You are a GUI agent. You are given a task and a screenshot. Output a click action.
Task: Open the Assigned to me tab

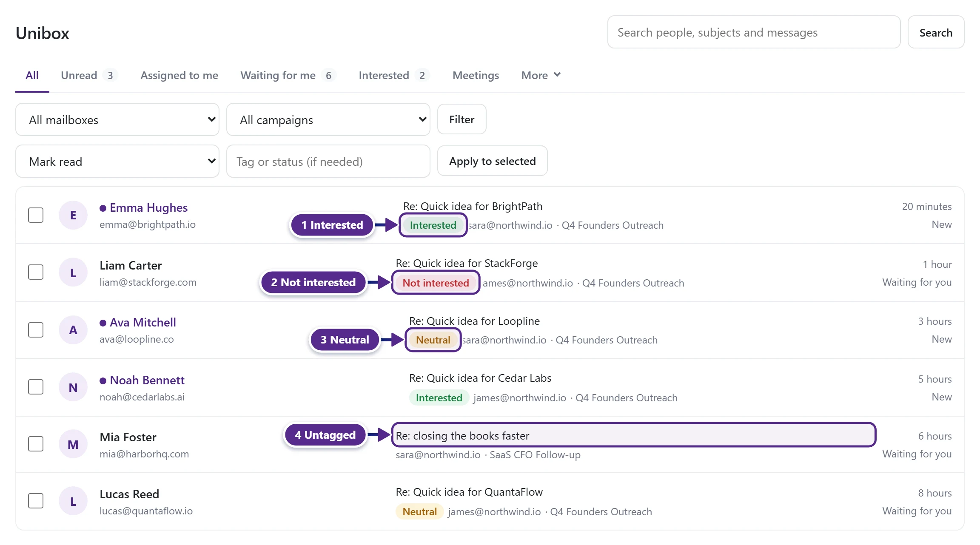(x=179, y=75)
